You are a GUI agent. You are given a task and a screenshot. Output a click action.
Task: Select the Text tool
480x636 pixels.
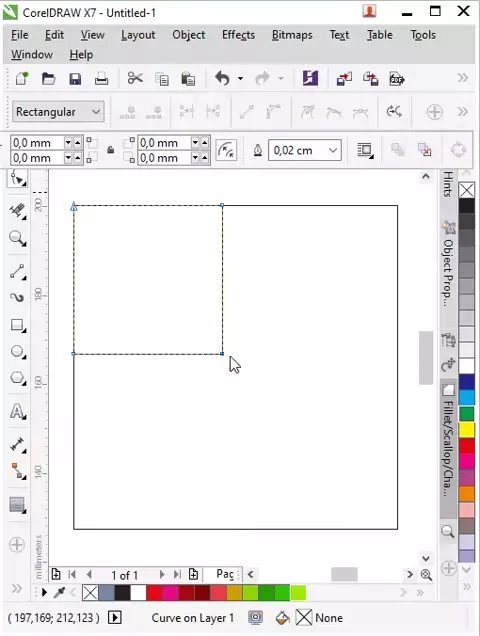click(x=17, y=411)
